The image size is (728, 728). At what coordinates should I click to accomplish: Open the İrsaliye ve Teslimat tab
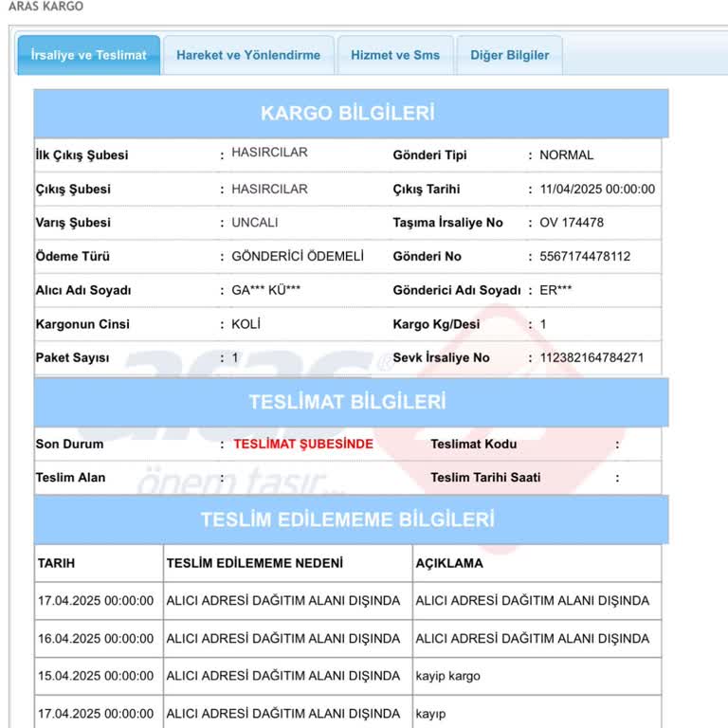(x=89, y=55)
